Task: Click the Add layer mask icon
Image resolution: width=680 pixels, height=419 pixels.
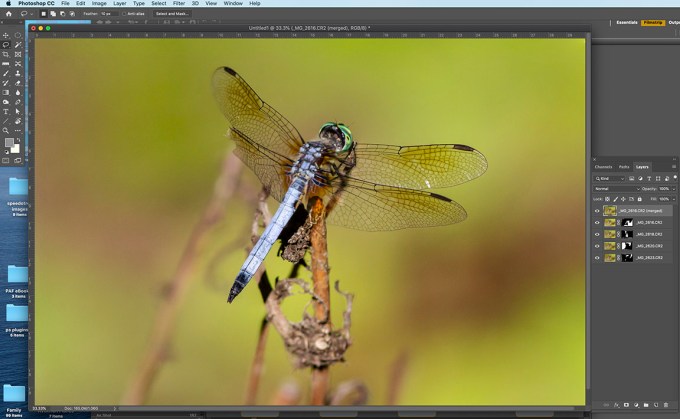Action: pos(626,405)
